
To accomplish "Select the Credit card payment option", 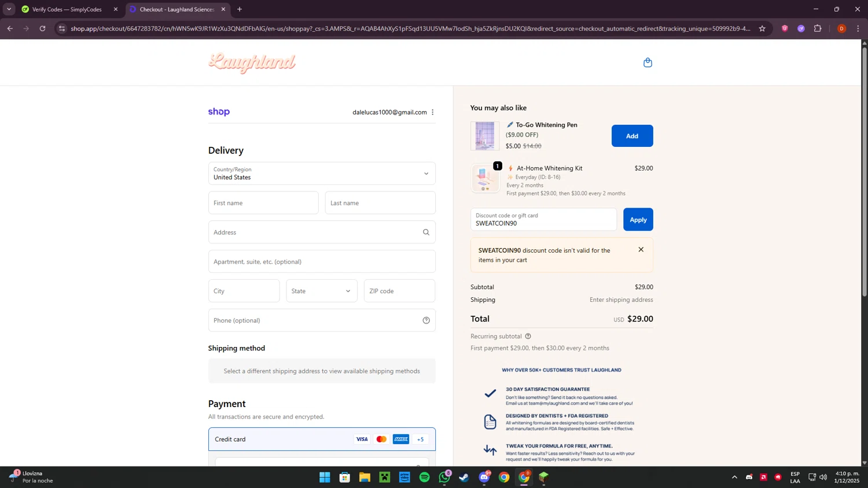I will tap(322, 439).
